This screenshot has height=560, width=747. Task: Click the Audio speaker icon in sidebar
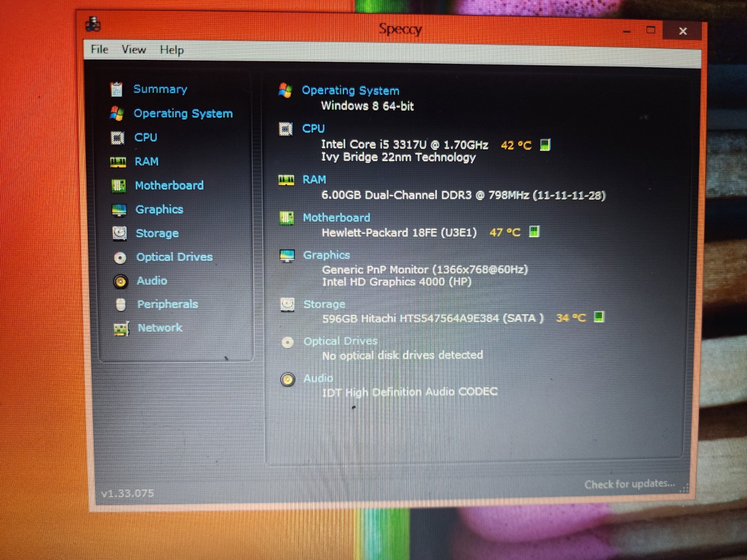pos(121,281)
